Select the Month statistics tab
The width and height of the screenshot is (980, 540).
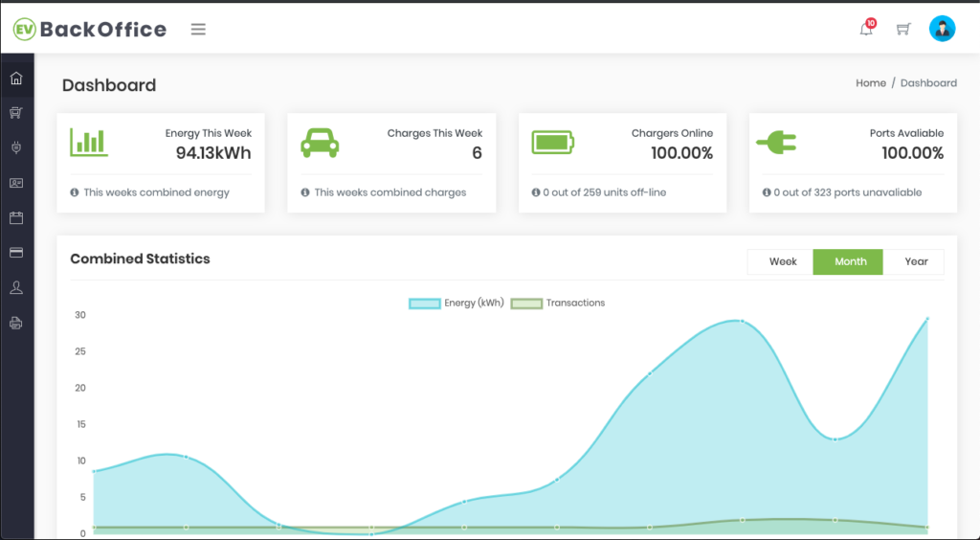(849, 261)
